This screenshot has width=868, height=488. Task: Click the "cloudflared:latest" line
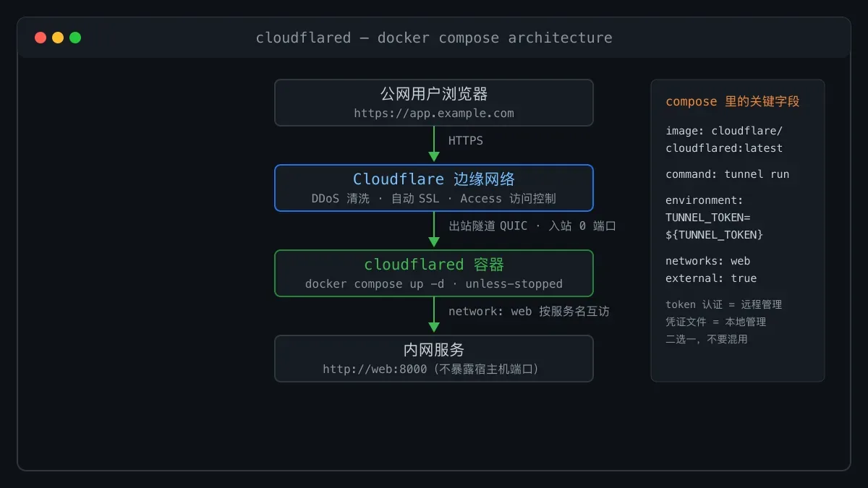(x=724, y=148)
